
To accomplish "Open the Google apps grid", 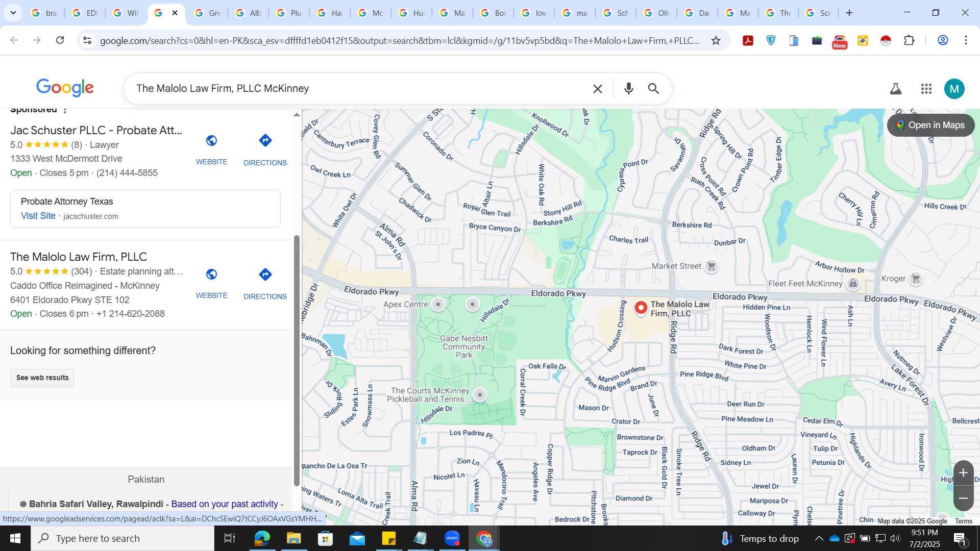I will [x=926, y=89].
